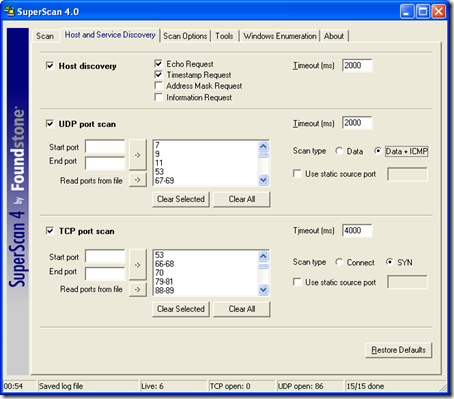Click the UDP Start port field
454x399 pixels.
[x=105, y=147]
